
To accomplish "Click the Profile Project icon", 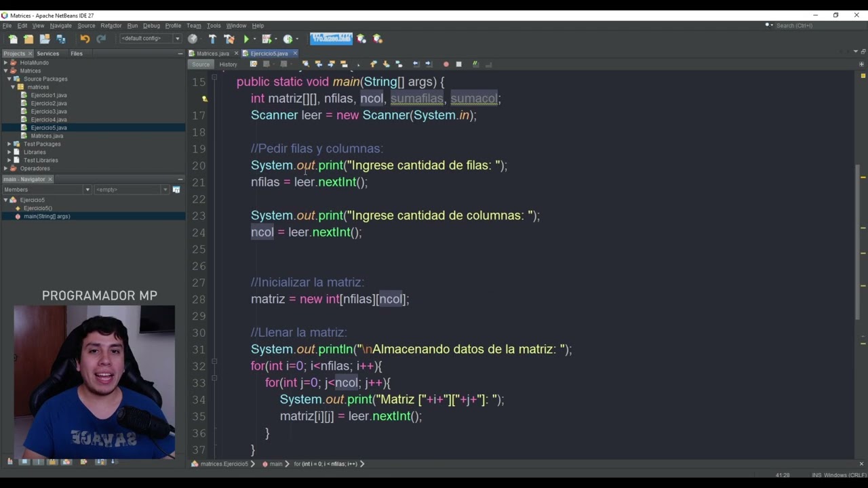I will pos(288,39).
